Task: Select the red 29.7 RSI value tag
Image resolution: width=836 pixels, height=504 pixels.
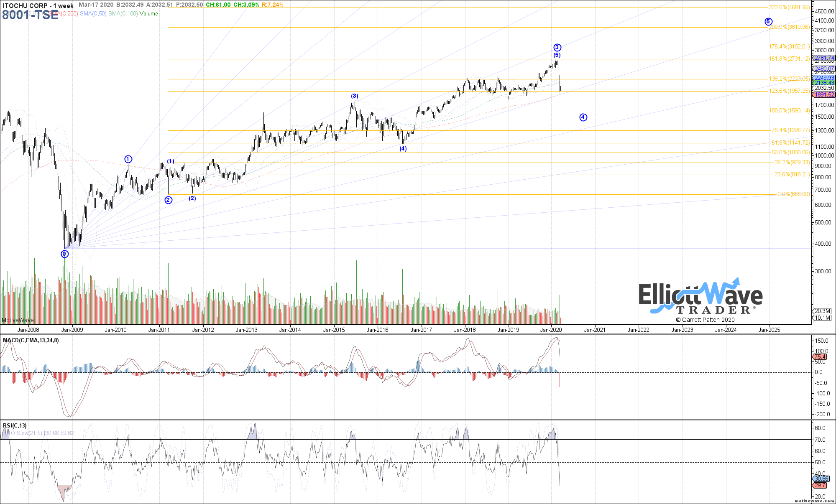Action: point(819,485)
